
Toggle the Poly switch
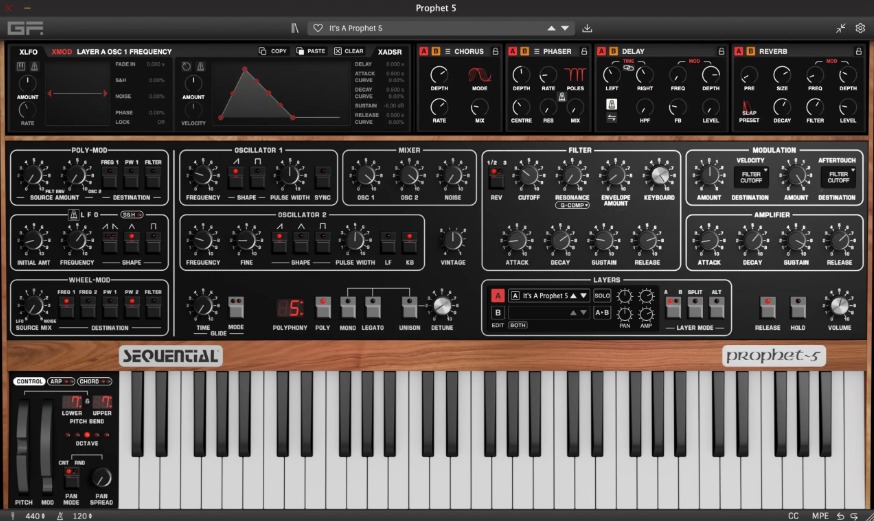coord(323,306)
